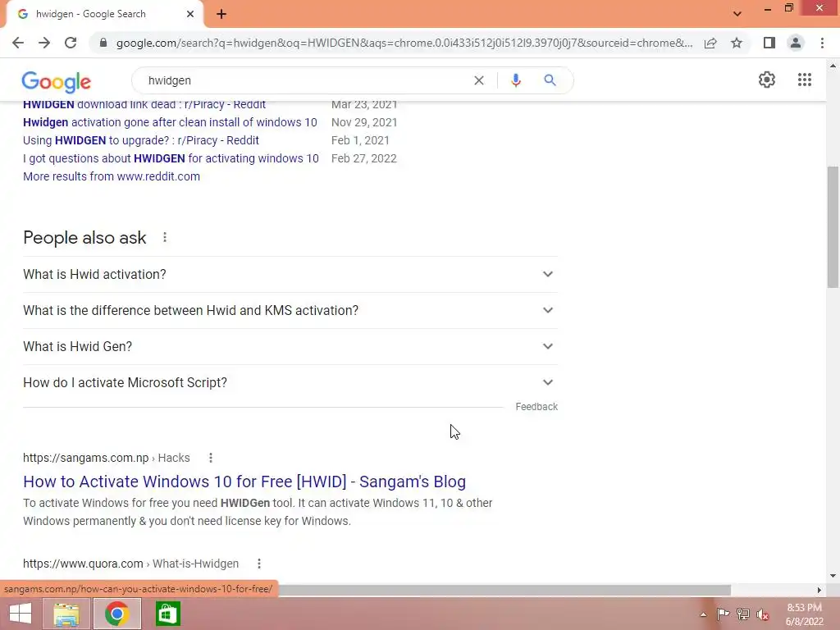This screenshot has height=630, width=840.
Task: Open options for sangams.com.np result
Action: point(211,458)
